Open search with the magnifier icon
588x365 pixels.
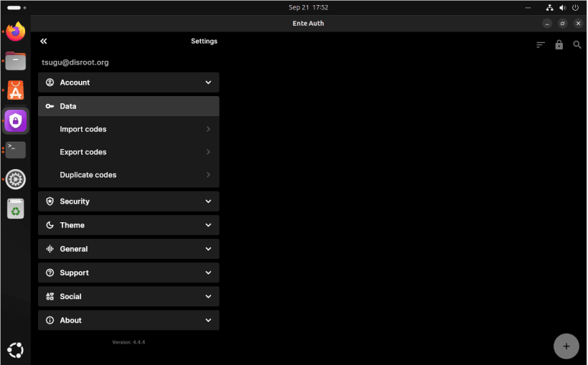tap(577, 45)
